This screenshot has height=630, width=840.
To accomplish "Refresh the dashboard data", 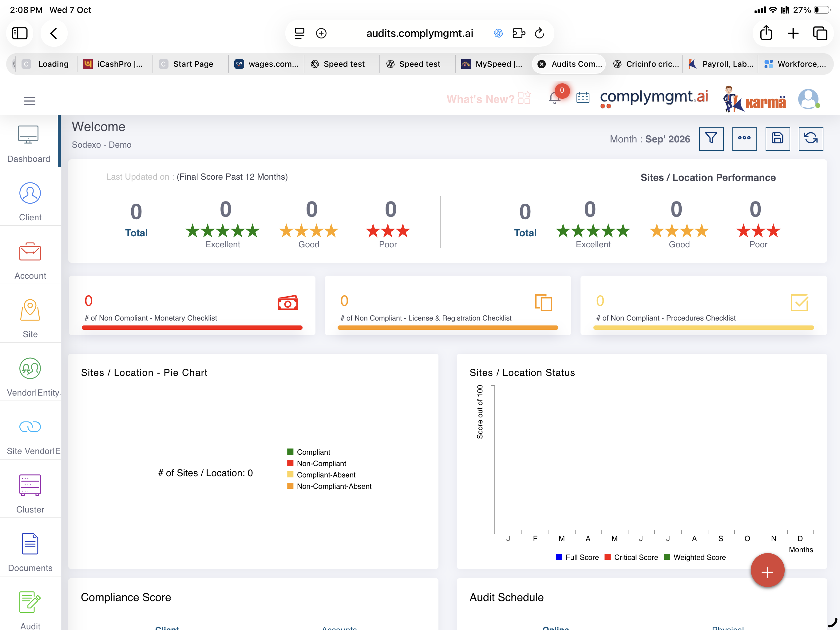I will pos(811,139).
